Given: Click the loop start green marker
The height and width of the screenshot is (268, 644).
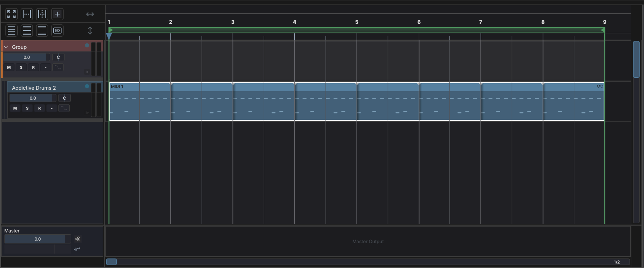Looking at the screenshot, I should pyautogui.click(x=111, y=30).
